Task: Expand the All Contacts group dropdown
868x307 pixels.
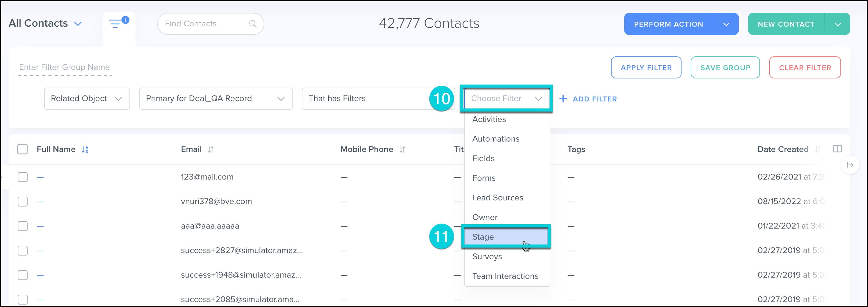Action: tap(78, 24)
